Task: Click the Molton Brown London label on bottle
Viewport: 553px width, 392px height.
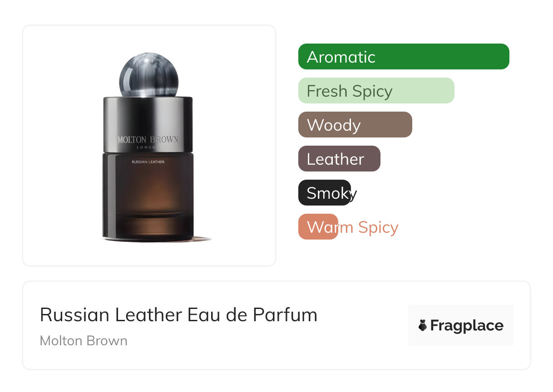Action: click(148, 142)
